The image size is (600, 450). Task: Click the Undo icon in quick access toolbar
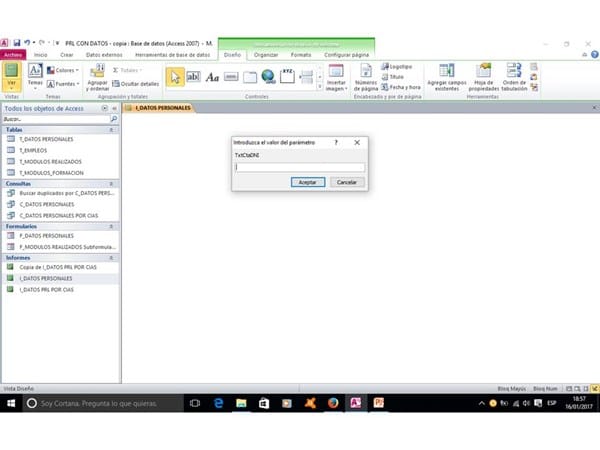pyautogui.click(x=27, y=43)
